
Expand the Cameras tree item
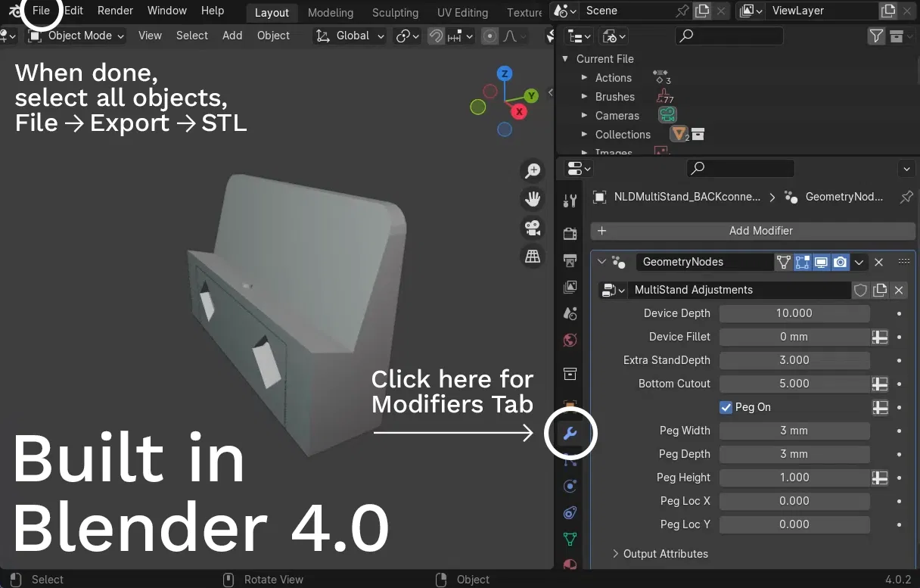click(584, 116)
